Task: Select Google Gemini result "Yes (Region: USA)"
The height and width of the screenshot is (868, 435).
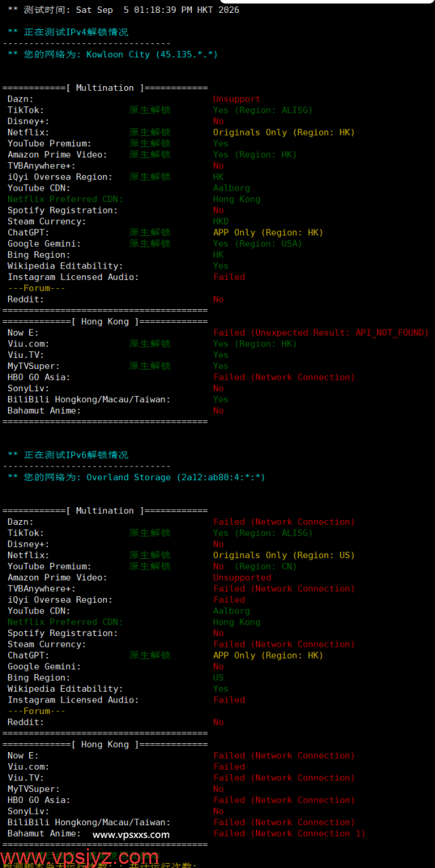Action: click(x=257, y=243)
